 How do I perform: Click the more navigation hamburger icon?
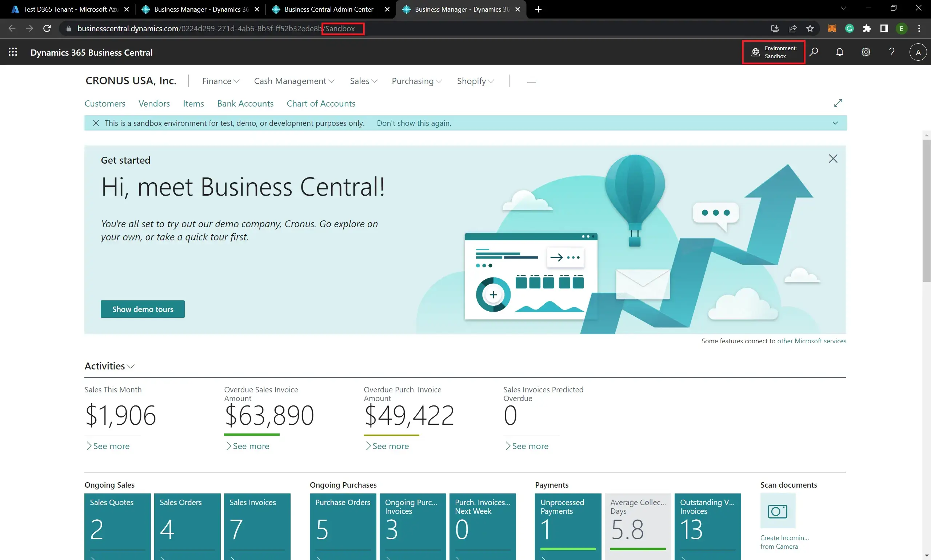tap(531, 81)
